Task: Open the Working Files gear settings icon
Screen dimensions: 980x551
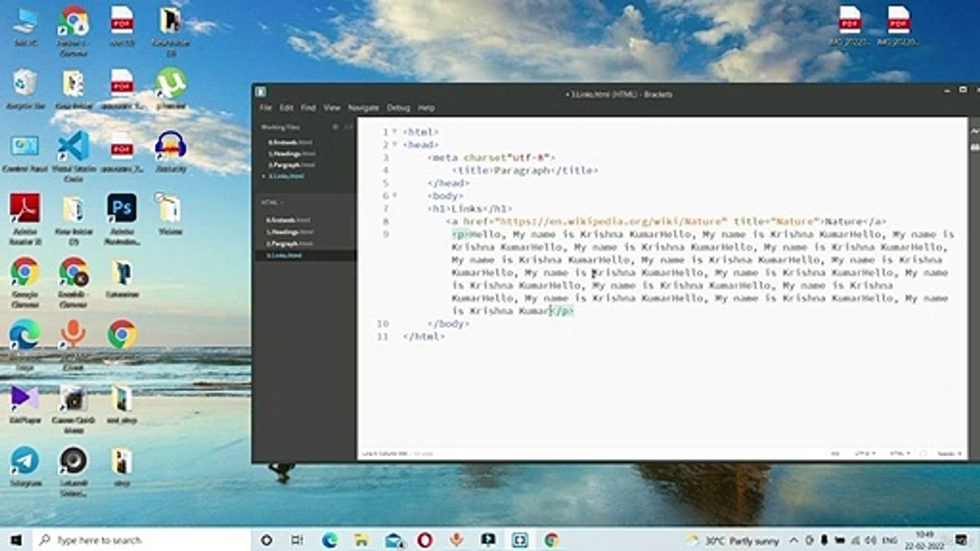Action: point(335,127)
